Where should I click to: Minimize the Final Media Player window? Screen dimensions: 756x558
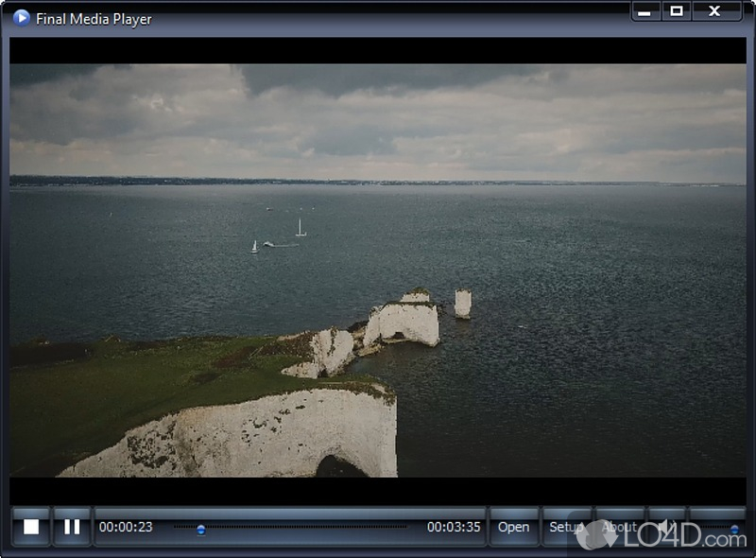[x=644, y=11]
